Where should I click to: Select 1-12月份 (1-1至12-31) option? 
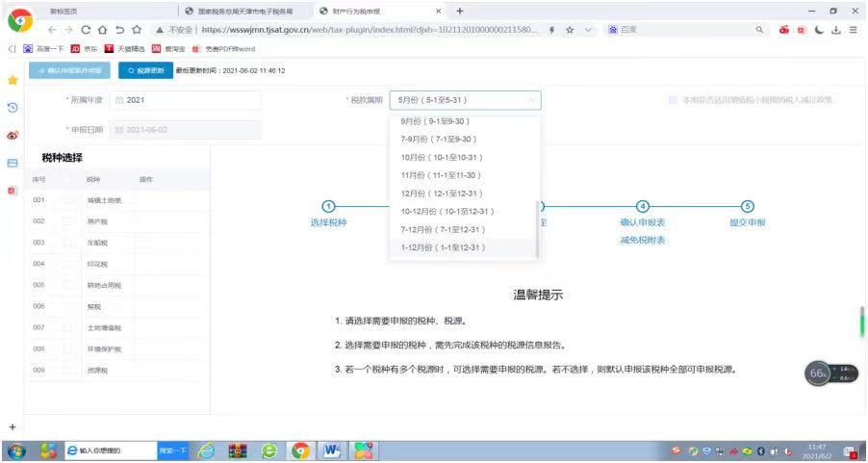pos(463,247)
